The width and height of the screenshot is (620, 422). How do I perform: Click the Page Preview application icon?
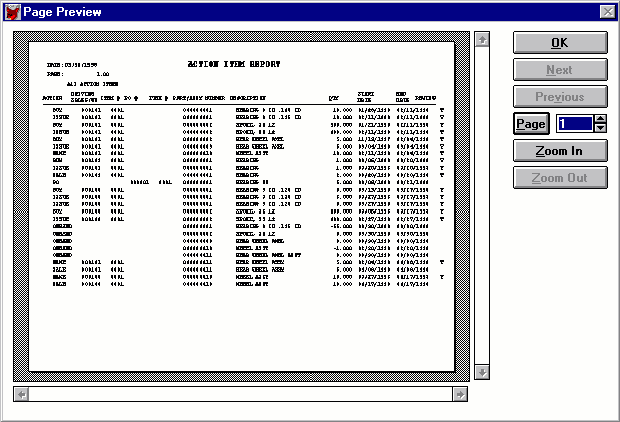[12, 12]
